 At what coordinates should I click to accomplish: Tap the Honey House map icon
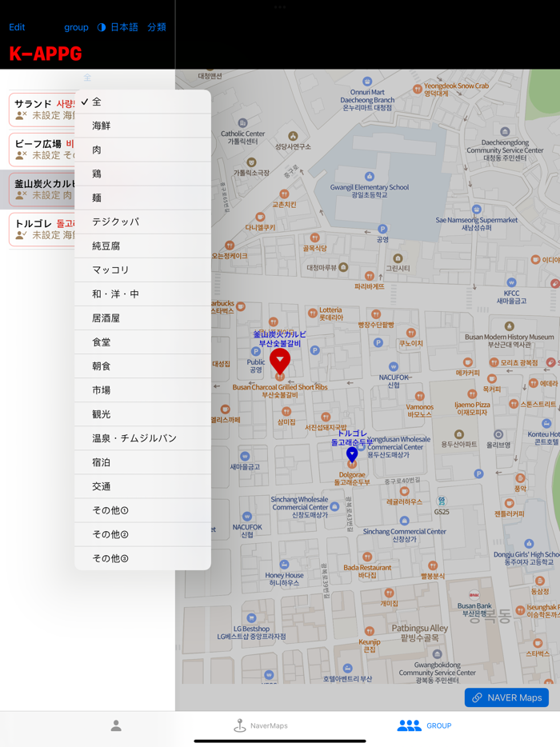click(284, 565)
